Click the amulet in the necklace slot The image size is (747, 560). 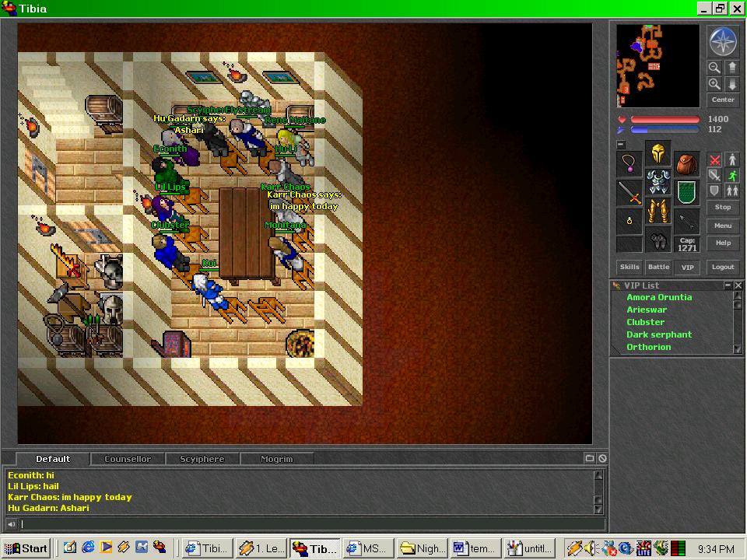629,163
